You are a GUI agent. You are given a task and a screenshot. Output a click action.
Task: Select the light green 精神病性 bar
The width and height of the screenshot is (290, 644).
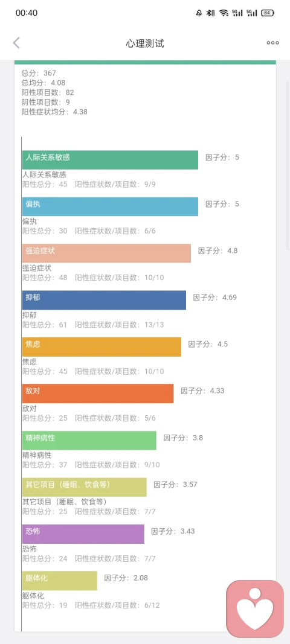click(x=89, y=441)
